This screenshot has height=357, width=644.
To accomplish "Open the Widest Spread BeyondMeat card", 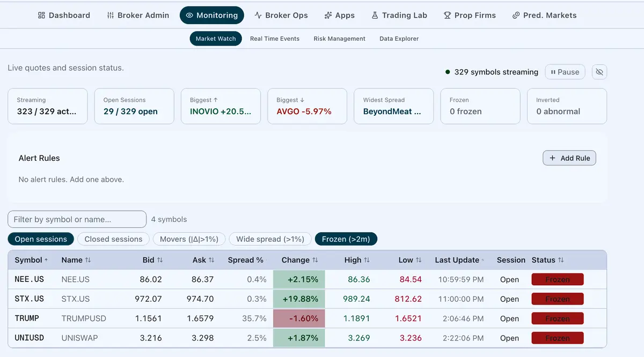I will [394, 106].
